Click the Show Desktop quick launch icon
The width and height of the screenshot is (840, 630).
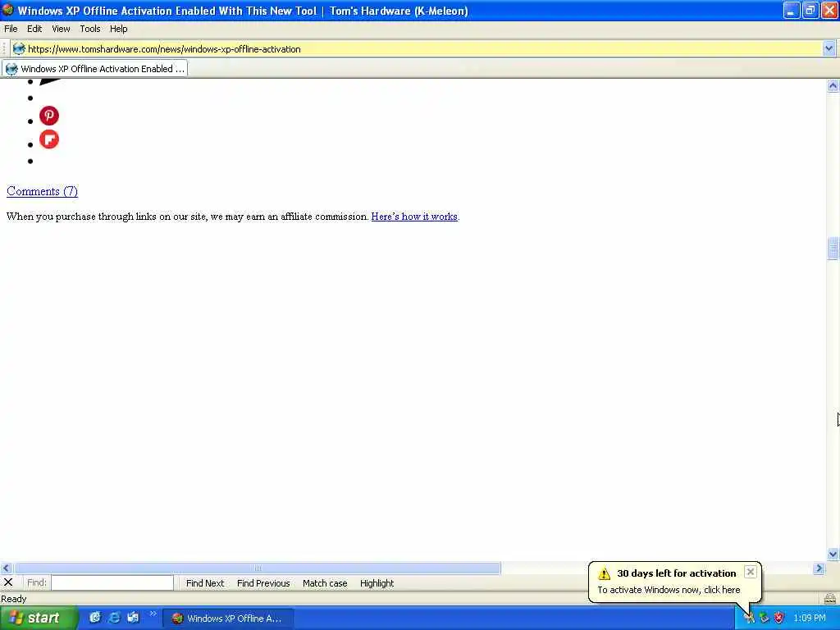[x=133, y=618]
